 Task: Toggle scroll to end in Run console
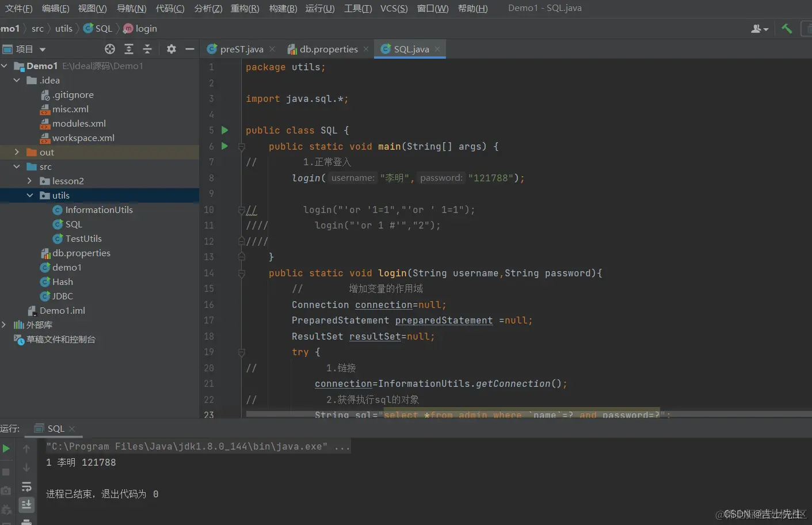point(26,505)
